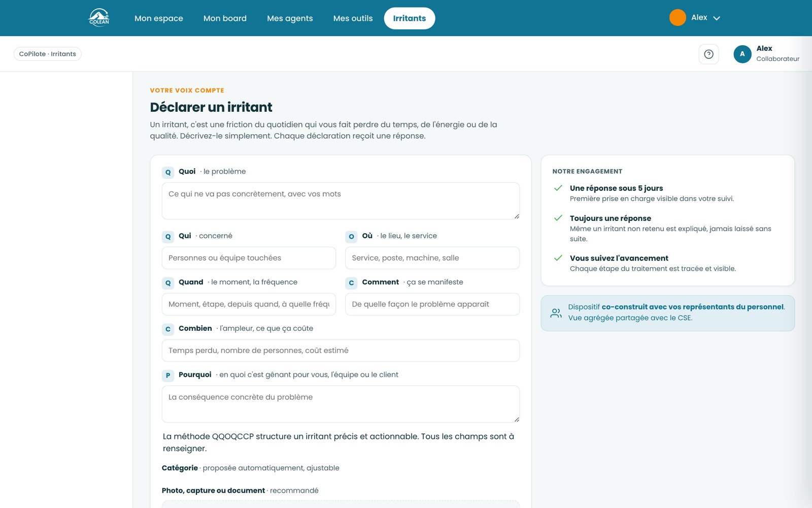
Task: Click the 'La conséquence concrète' textarea
Action: pyautogui.click(x=341, y=404)
